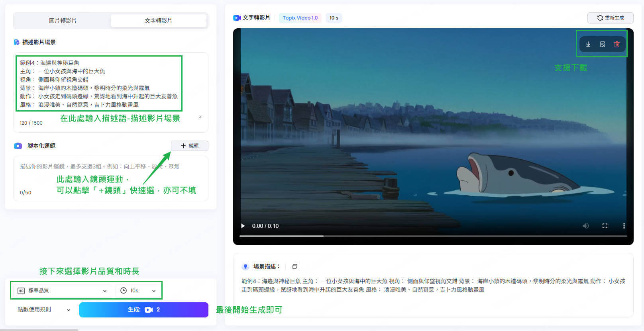Open the 10s duration dropdown
The image size is (644, 331).
(x=138, y=291)
